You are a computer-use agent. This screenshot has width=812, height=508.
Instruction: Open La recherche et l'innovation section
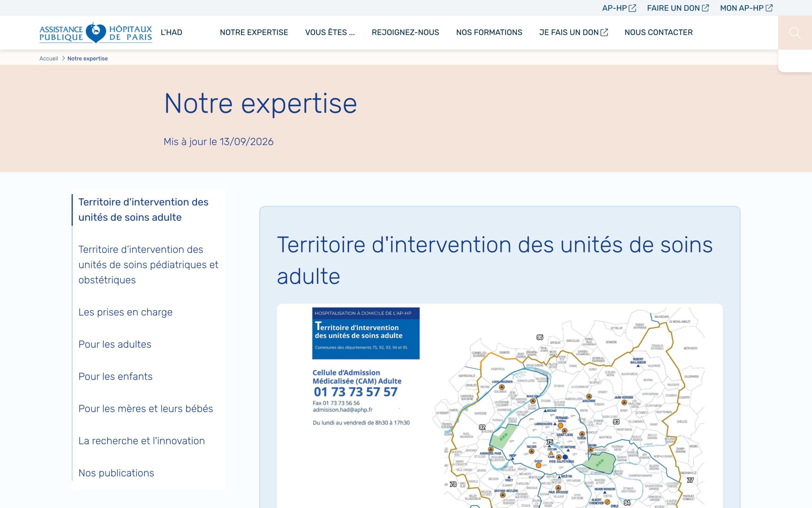(x=141, y=441)
